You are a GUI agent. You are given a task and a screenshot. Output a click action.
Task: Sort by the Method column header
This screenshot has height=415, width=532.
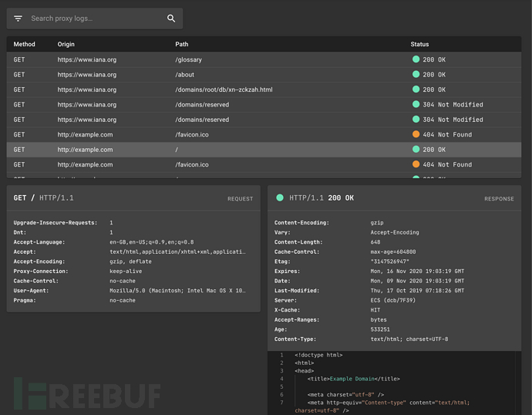point(24,44)
